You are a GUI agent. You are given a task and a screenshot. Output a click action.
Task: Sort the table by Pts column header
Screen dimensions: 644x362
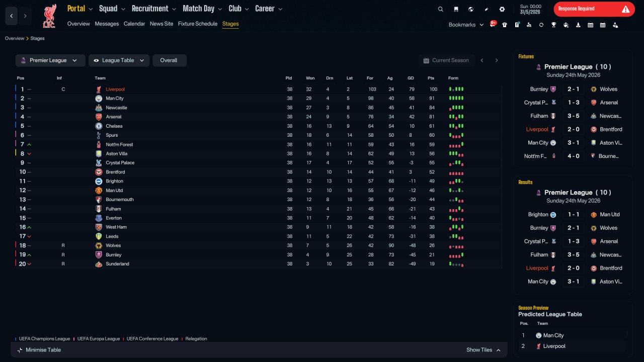(431, 78)
